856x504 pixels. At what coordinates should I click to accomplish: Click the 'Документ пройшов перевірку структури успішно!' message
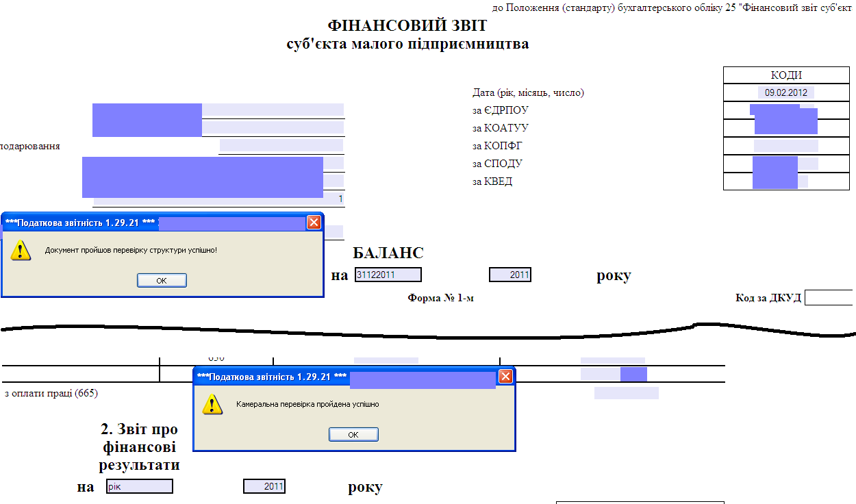tap(131, 251)
